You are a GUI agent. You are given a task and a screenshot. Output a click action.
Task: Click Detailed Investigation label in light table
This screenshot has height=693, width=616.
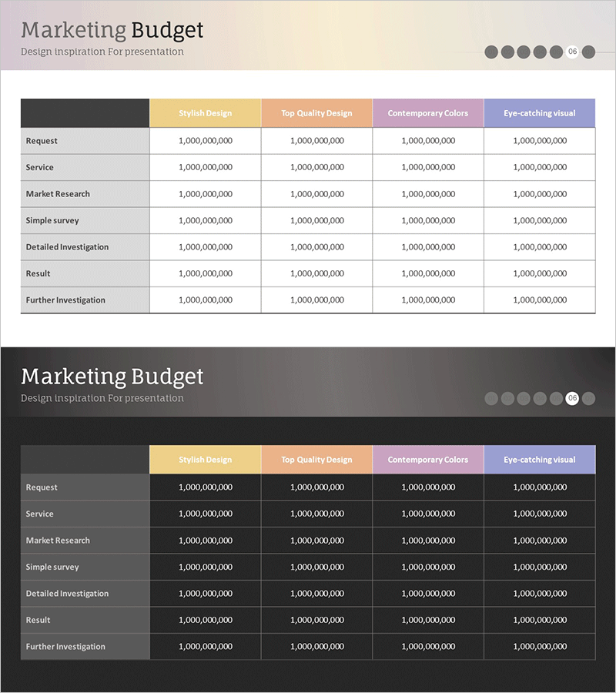click(x=67, y=247)
